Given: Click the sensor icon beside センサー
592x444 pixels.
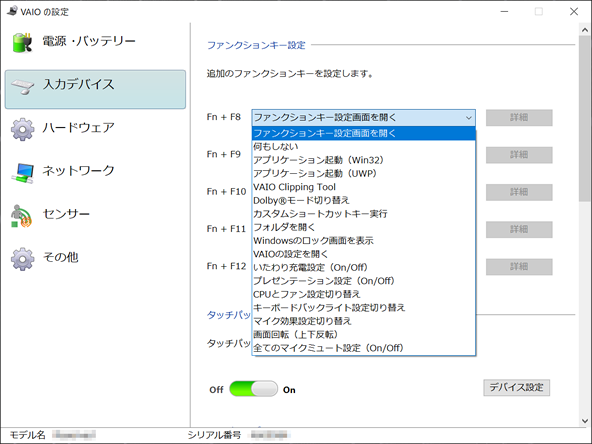Looking at the screenshot, I should tap(21, 216).
